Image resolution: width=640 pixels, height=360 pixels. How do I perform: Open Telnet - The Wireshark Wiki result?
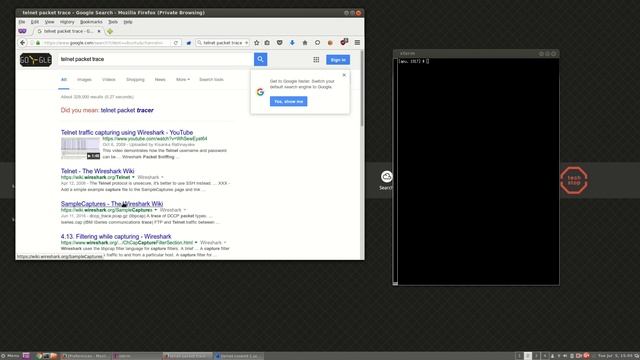coord(98,171)
